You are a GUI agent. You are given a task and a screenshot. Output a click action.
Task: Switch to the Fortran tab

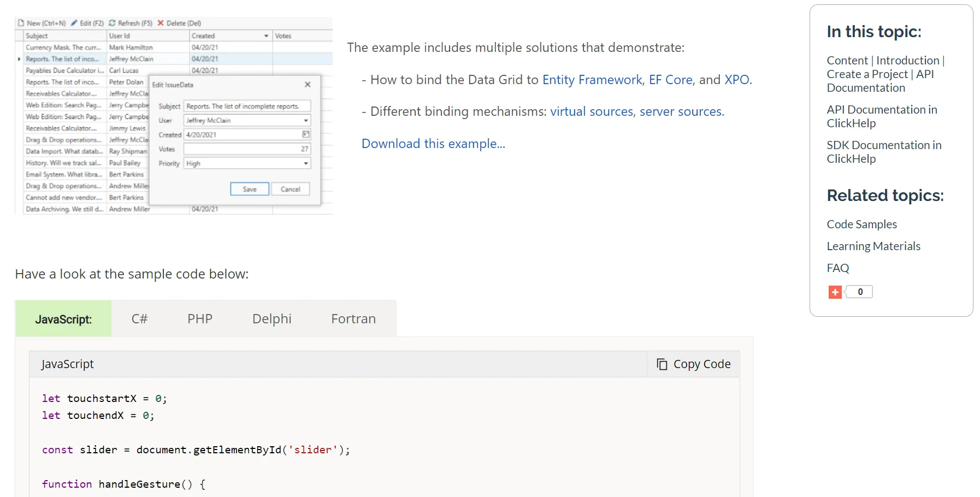pyautogui.click(x=353, y=319)
